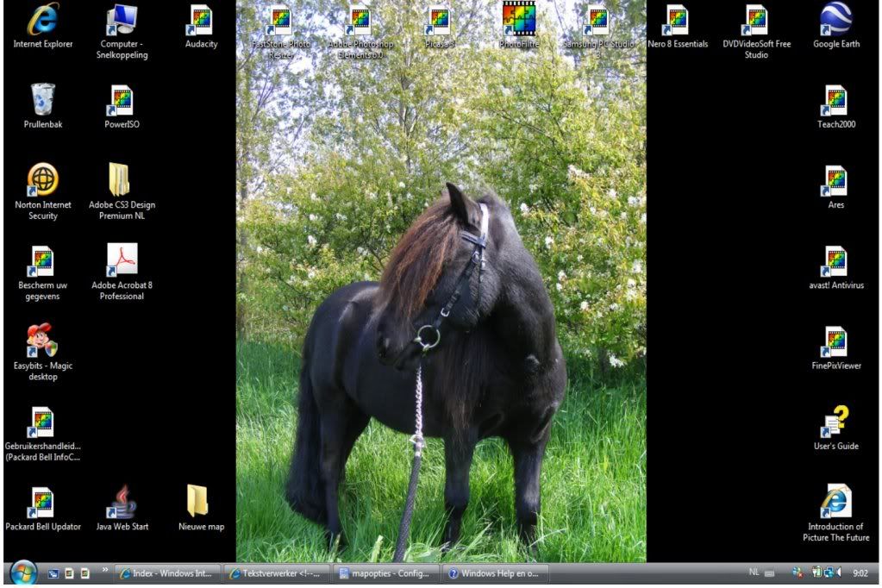Open the Easybits Magic desktop icon
Screen dimensions: 882x588
pyautogui.click(x=42, y=341)
